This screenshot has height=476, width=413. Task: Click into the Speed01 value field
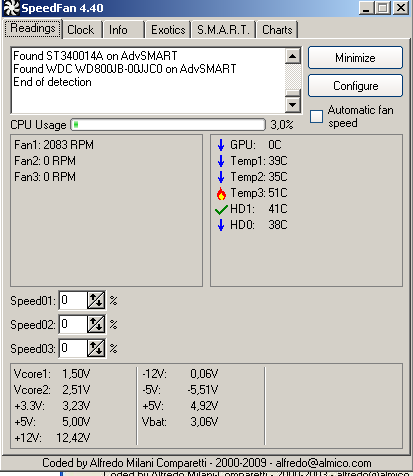[x=73, y=301]
